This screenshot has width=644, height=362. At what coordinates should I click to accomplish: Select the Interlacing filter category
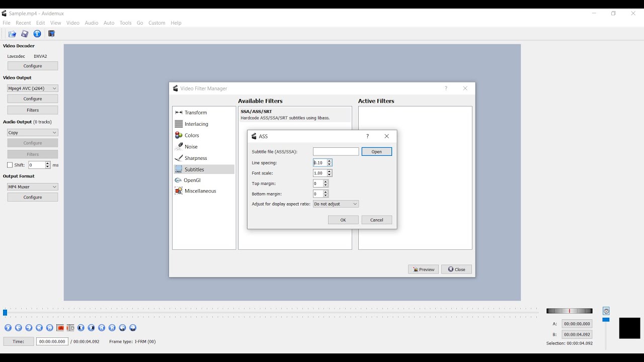click(x=204, y=124)
